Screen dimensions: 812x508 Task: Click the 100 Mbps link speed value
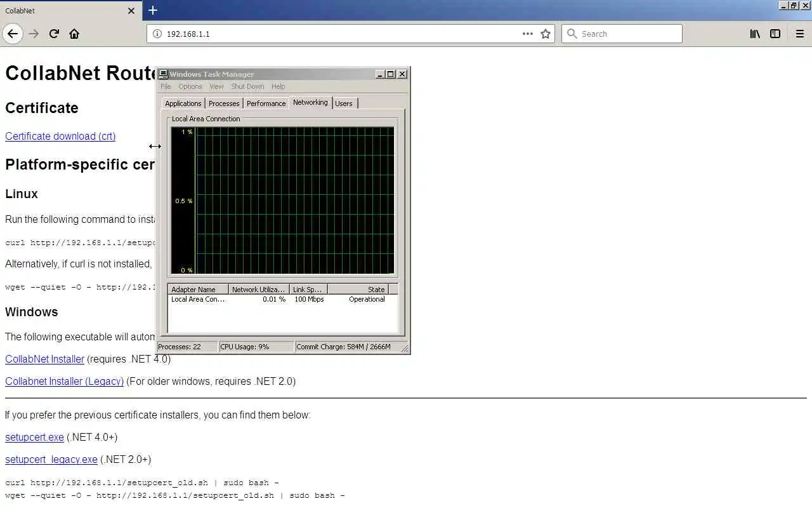pos(309,299)
